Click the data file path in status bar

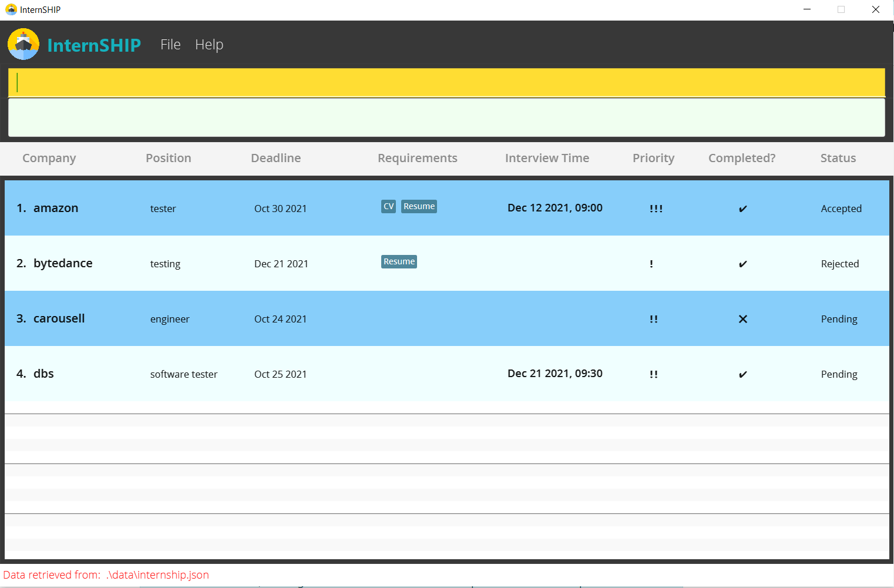(157, 575)
